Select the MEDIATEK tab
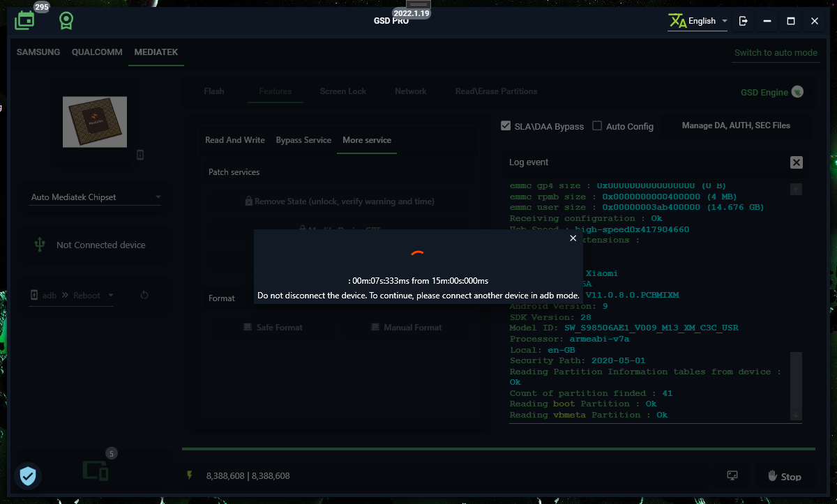Viewport: 837px width, 504px height. (156, 52)
